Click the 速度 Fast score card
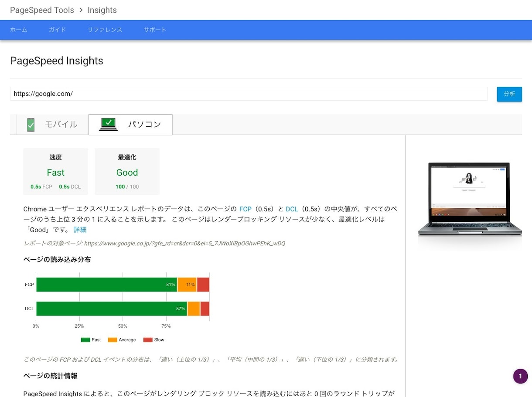 [55, 171]
